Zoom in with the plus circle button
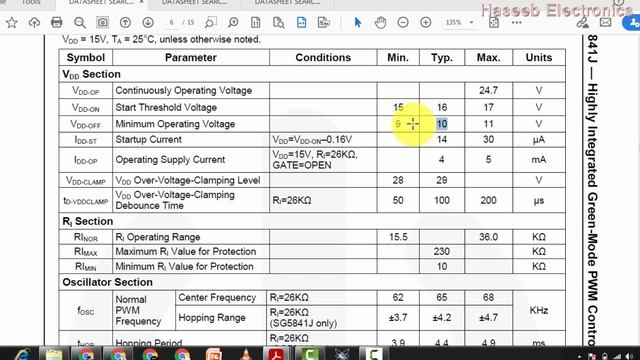This screenshot has height=360, width=640. 426,22
